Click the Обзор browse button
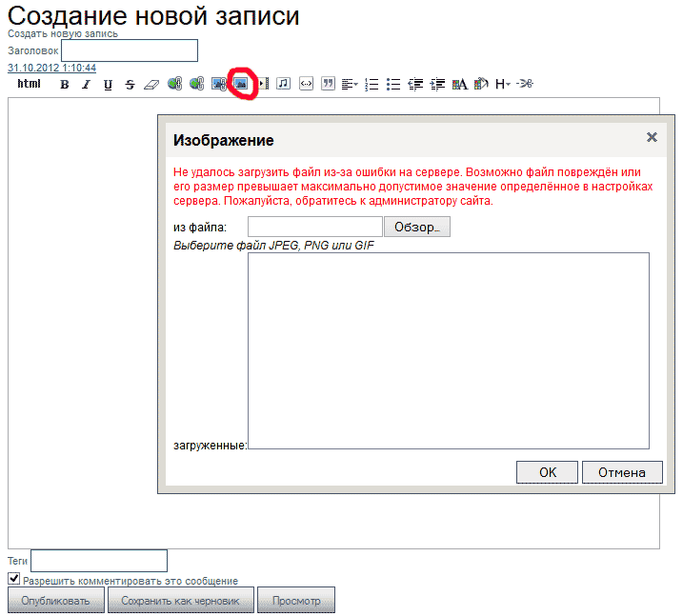683x616 pixels. pyautogui.click(x=416, y=227)
